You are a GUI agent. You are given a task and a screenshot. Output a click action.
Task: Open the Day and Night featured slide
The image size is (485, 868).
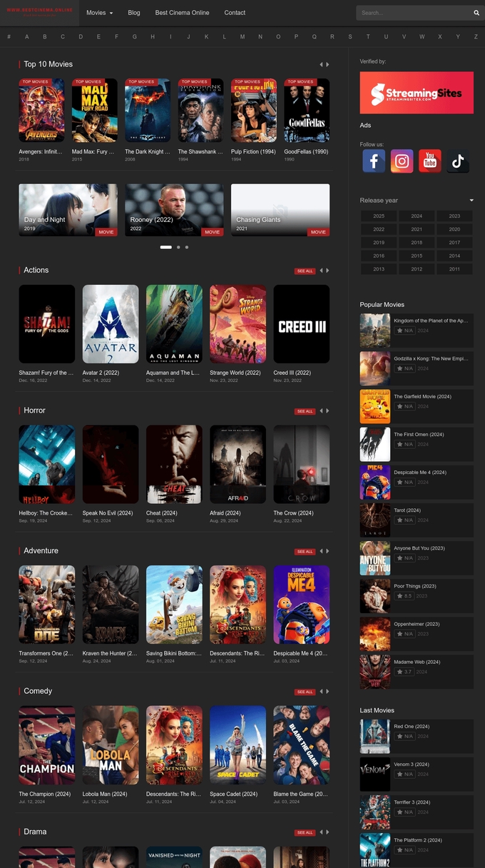click(68, 210)
